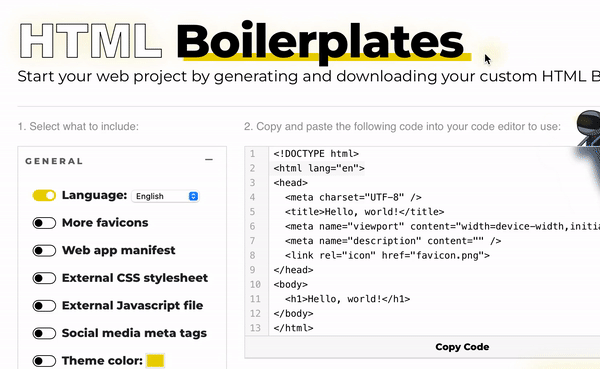Click the 'Copy and paste the following code' instruction

click(x=402, y=126)
